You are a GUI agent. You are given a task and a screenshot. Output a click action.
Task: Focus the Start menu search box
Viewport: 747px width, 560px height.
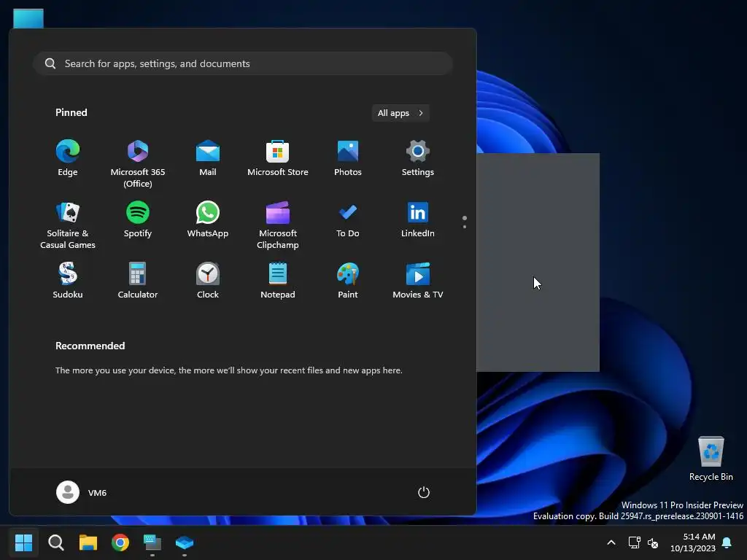point(243,63)
